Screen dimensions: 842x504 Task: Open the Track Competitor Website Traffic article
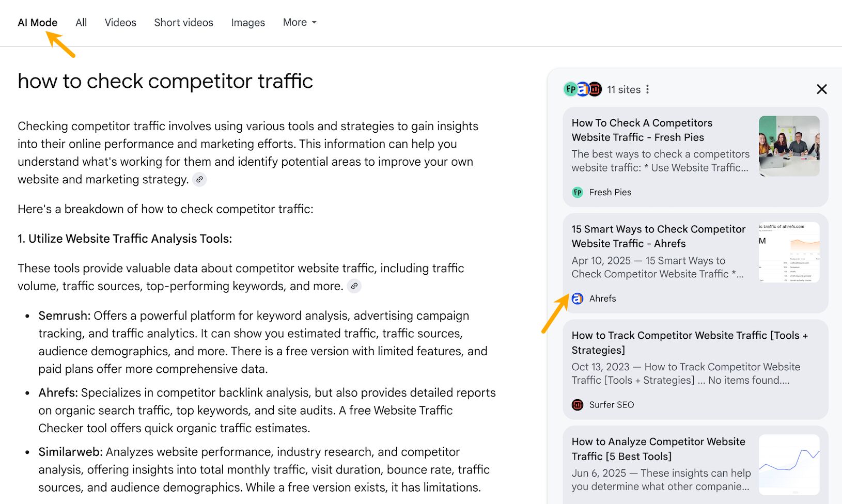pos(690,342)
